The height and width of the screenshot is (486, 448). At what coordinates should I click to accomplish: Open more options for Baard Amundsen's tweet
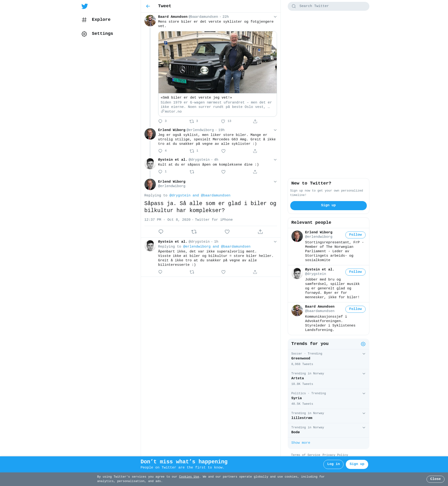[275, 17]
